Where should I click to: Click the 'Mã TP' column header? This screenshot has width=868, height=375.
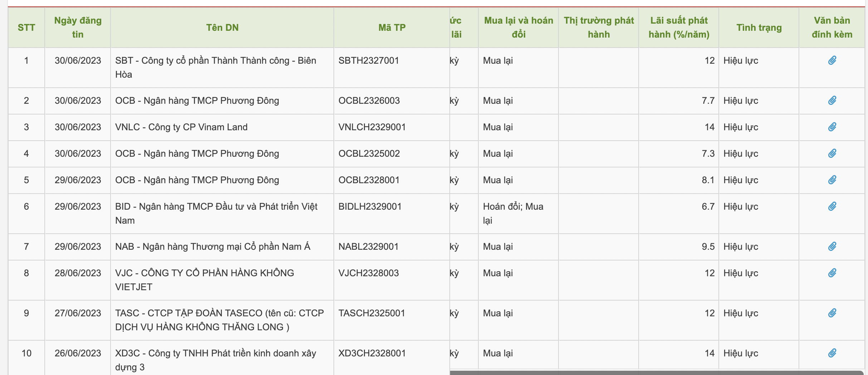(392, 28)
